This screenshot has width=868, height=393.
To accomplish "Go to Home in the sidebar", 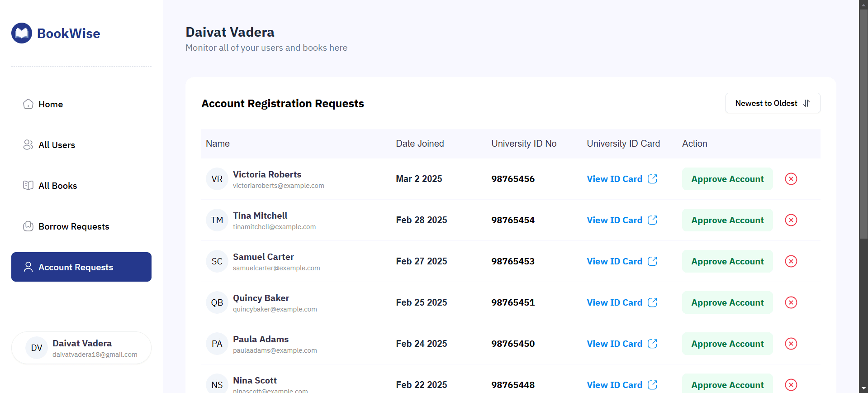I will coord(51,104).
